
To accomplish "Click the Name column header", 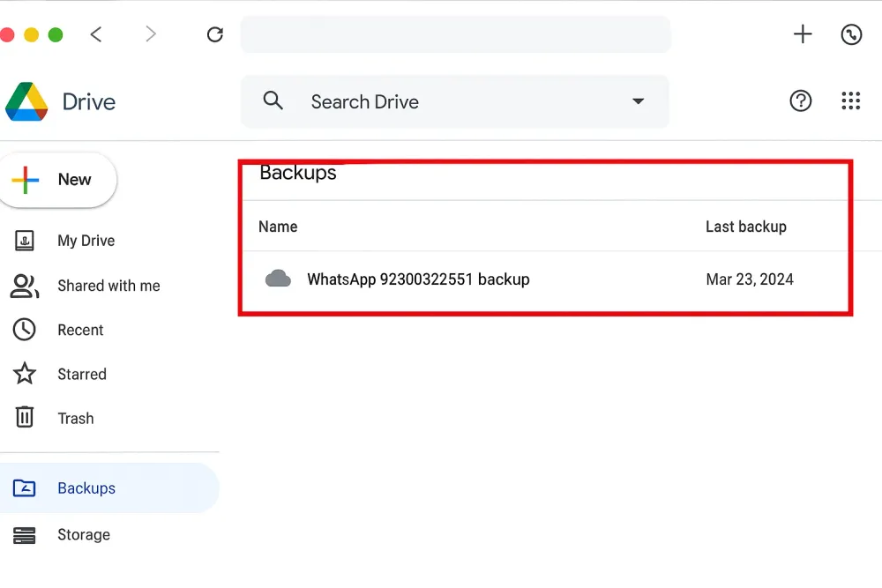I will tap(278, 227).
